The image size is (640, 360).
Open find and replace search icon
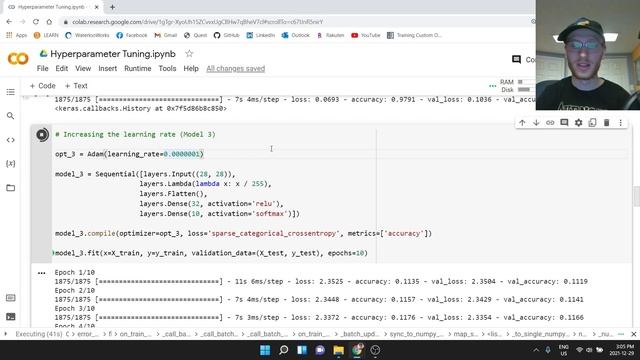[11, 116]
